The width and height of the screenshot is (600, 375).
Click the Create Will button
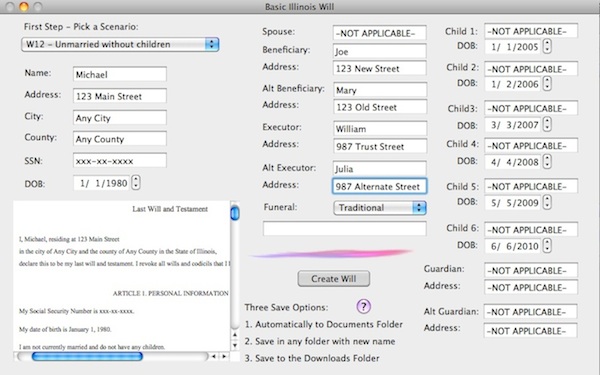coord(333,279)
